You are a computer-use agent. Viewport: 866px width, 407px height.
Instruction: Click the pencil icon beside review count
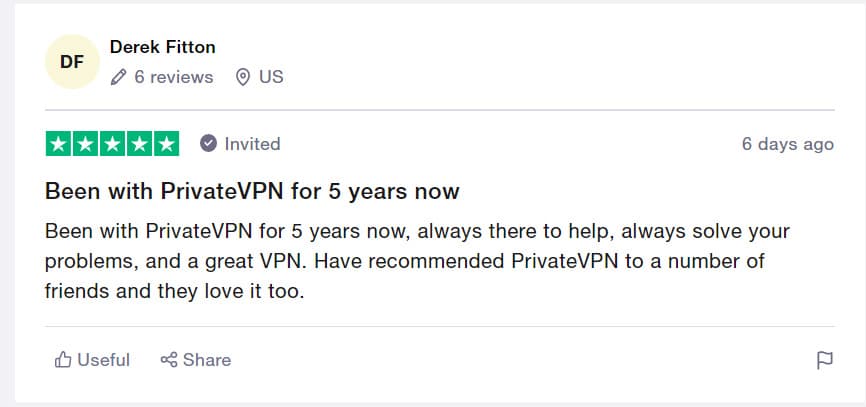[119, 76]
